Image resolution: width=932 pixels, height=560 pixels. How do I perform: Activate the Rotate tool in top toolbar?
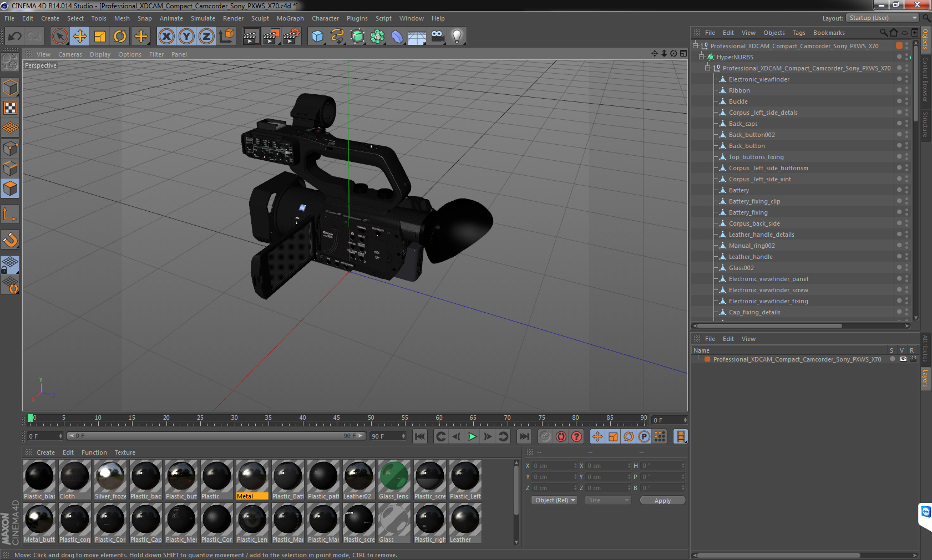tap(120, 37)
